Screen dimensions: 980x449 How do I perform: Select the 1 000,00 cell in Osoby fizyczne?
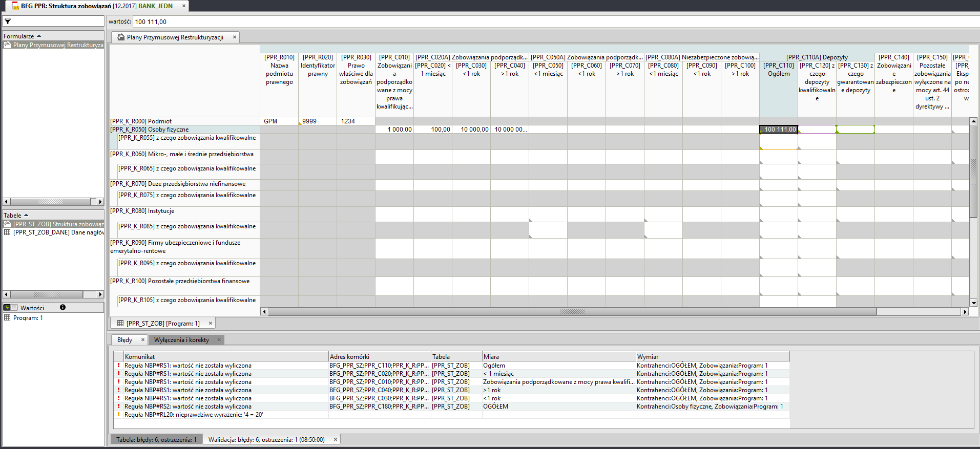click(394, 130)
